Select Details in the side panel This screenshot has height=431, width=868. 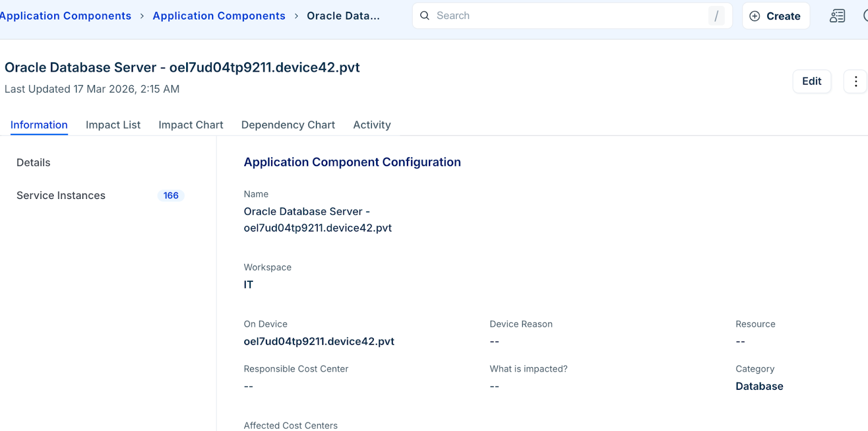tap(34, 163)
